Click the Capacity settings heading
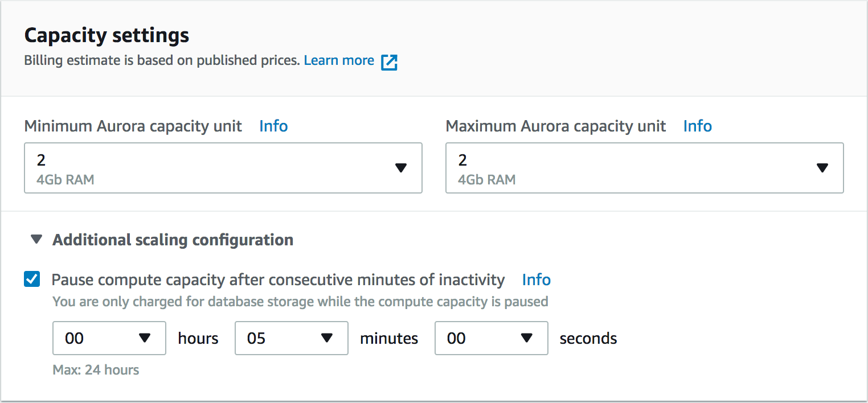The height and width of the screenshot is (403, 868). (x=107, y=35)
